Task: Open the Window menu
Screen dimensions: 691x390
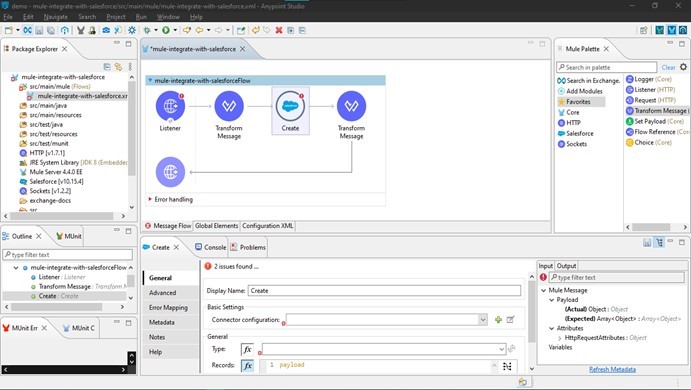Action: (x=168, y=17)
